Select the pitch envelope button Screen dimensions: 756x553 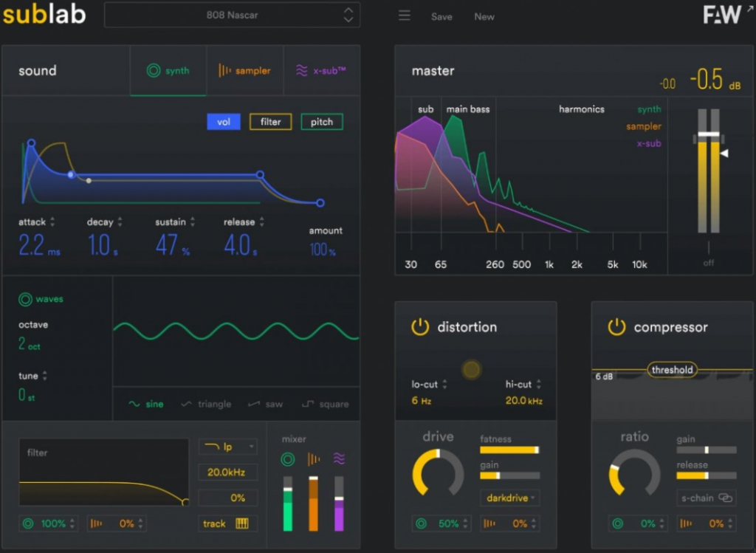point(322,122)
